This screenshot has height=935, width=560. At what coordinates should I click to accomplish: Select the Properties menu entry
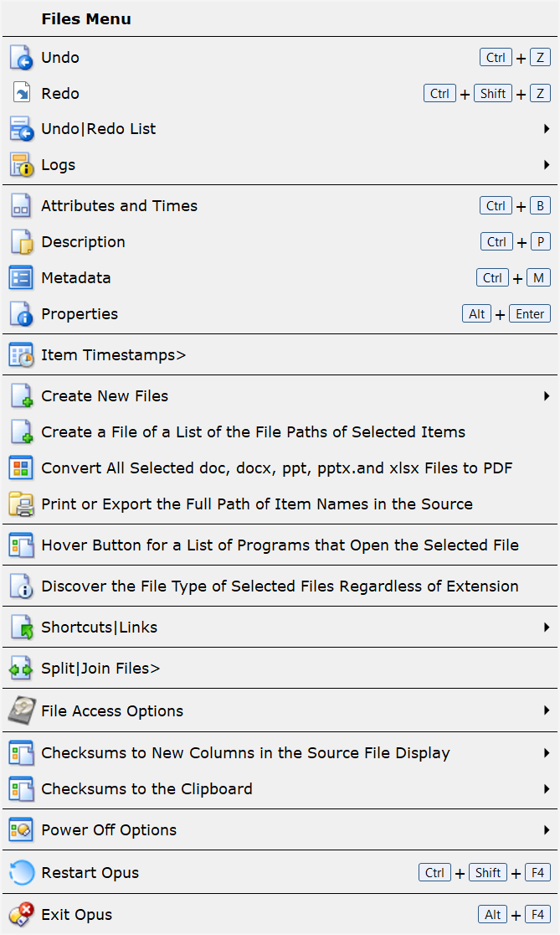[280, 314]
